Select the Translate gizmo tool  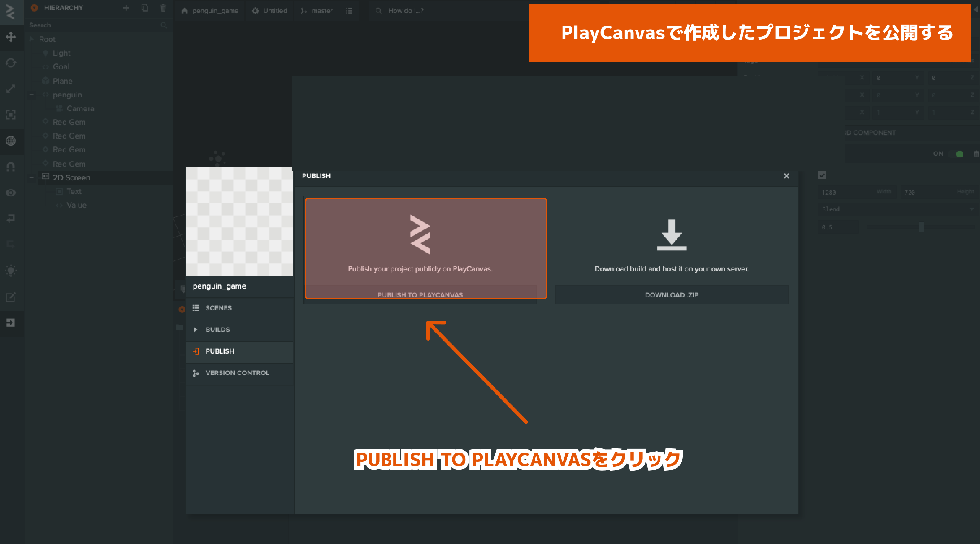point(11,37)
